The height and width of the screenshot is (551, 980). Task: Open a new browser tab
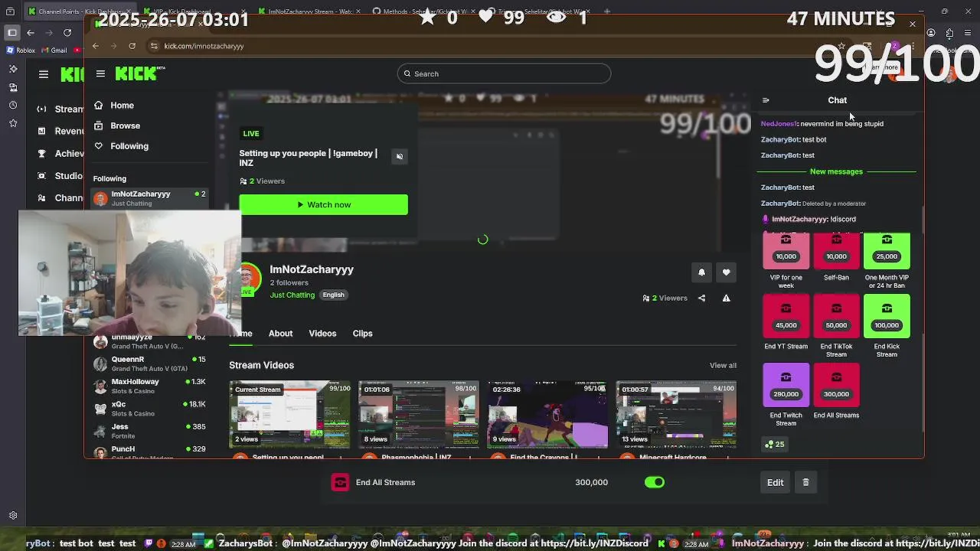point(607,11)
